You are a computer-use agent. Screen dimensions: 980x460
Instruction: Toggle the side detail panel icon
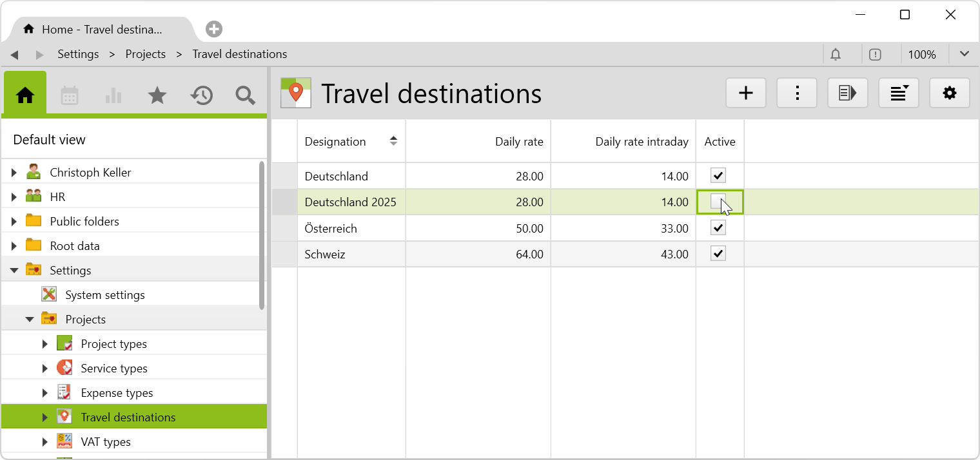pos(847,93)
